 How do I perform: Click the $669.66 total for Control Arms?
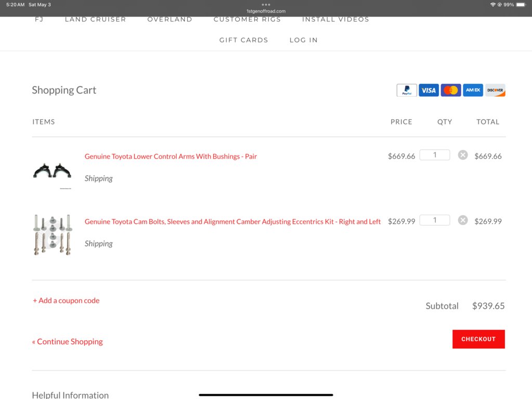(488, 157)
